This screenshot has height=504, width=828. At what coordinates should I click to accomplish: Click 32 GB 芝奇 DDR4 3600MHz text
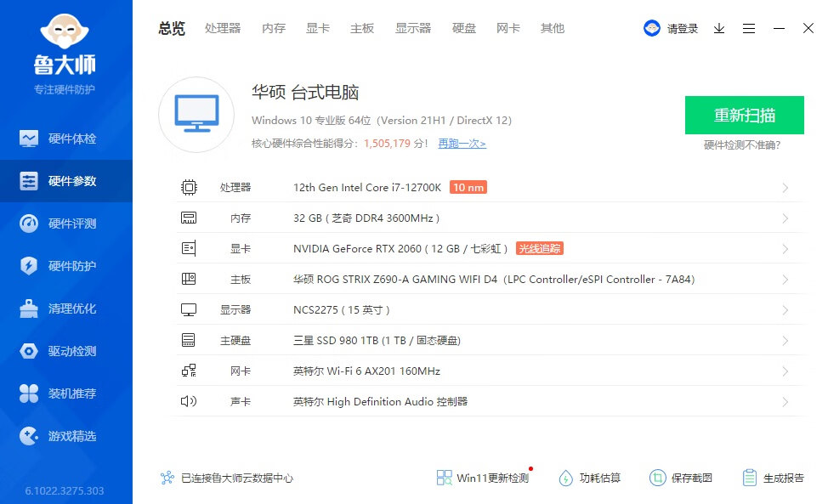(366, 218)
